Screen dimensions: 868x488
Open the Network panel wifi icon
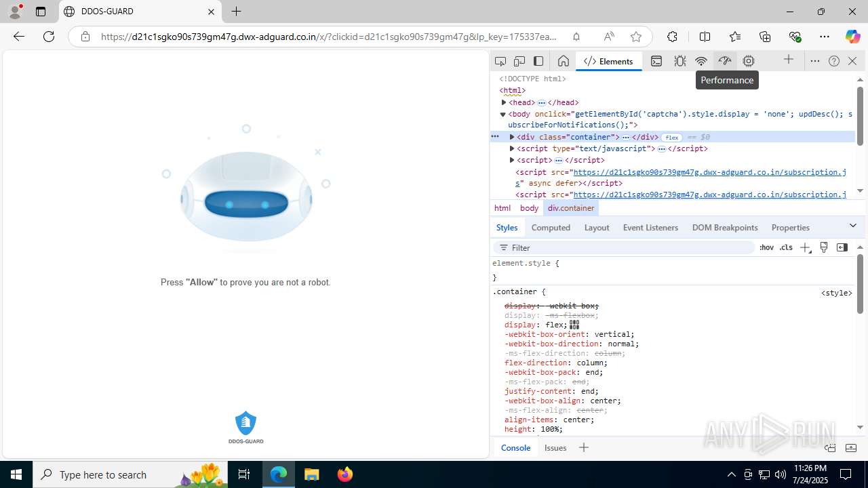(701, 61)
